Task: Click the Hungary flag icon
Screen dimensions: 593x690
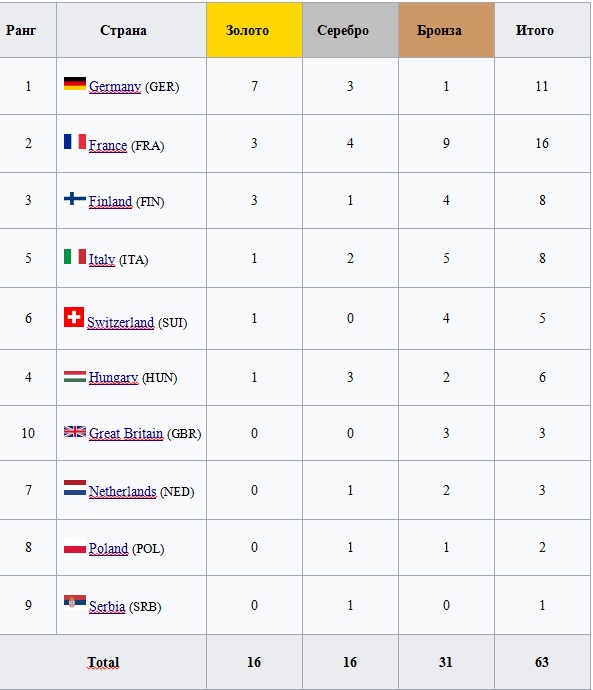Action: coord(75,376)
